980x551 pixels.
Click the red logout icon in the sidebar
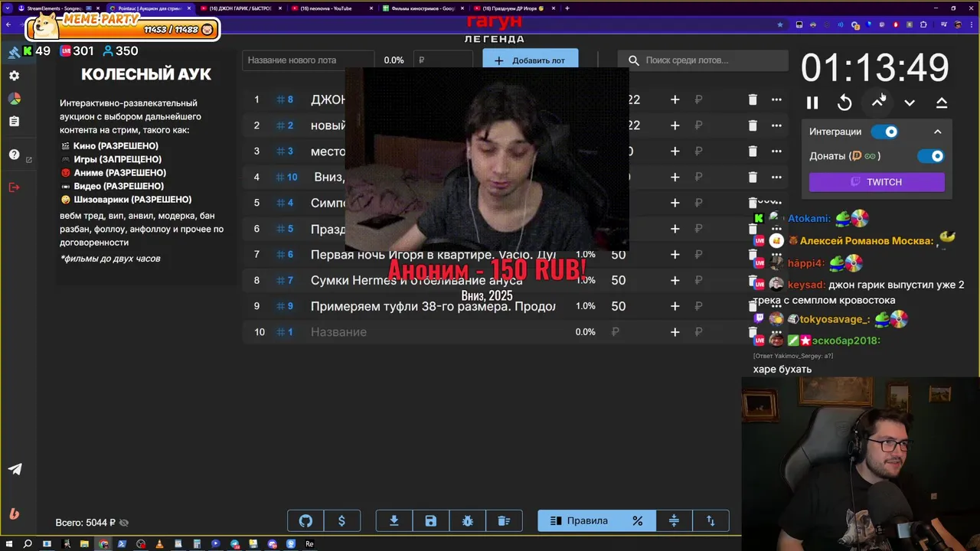14,187
